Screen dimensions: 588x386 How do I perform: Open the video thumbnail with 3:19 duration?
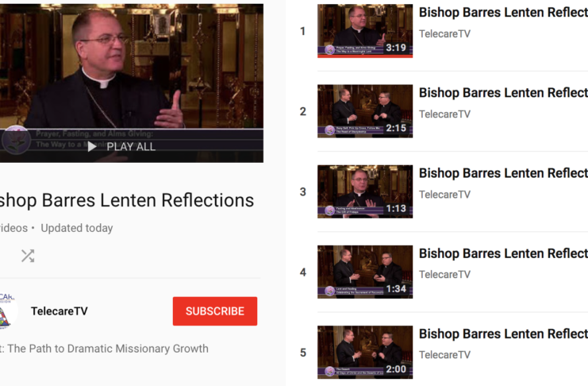click(x=365, y=31)
